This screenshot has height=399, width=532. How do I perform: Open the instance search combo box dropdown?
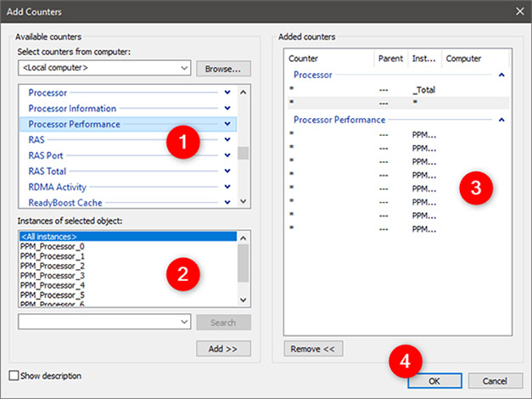tap(184, 323)
